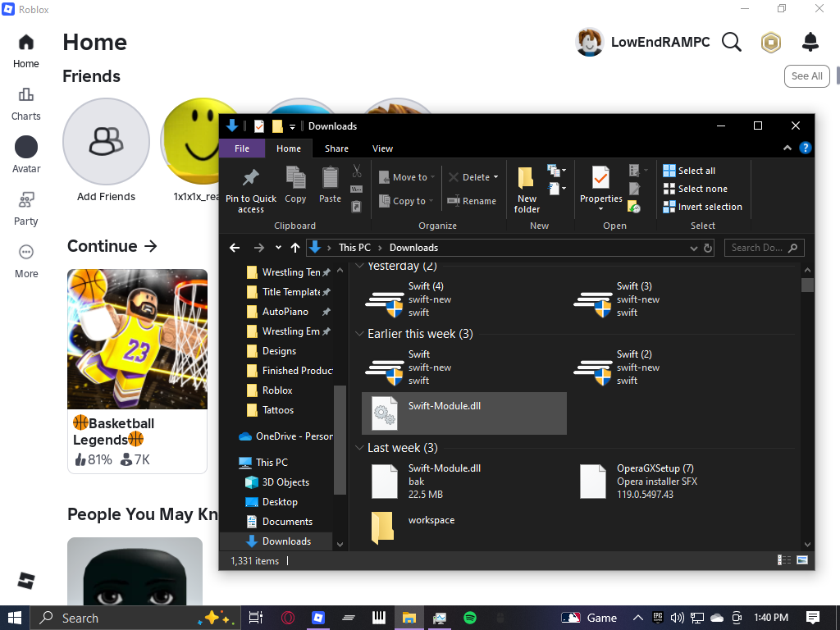The width and height of the screenshot is (840, 630).
Task: Switch to the Home ribbon tab
Action: [289, 148]
